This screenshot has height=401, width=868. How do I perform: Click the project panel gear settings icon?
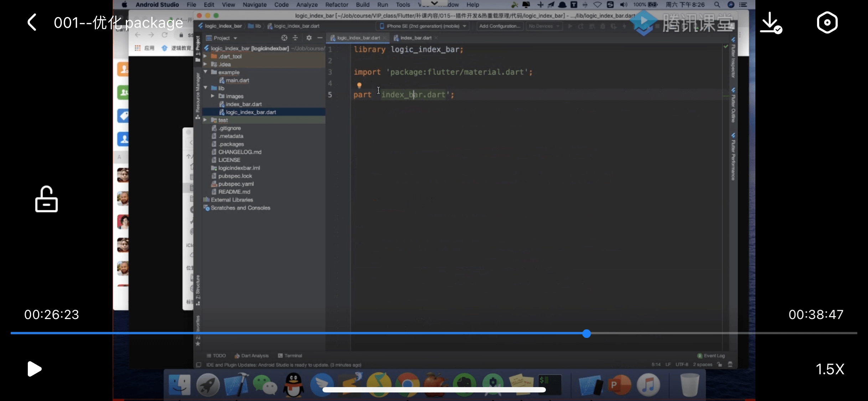tap(309, 38)
